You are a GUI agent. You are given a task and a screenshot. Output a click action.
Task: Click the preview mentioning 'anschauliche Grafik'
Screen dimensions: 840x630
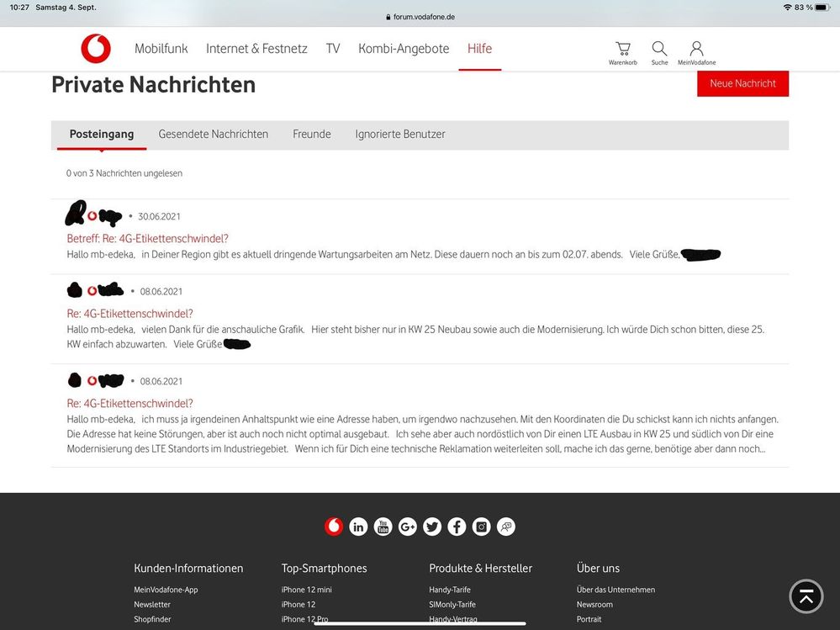point(415,336)
